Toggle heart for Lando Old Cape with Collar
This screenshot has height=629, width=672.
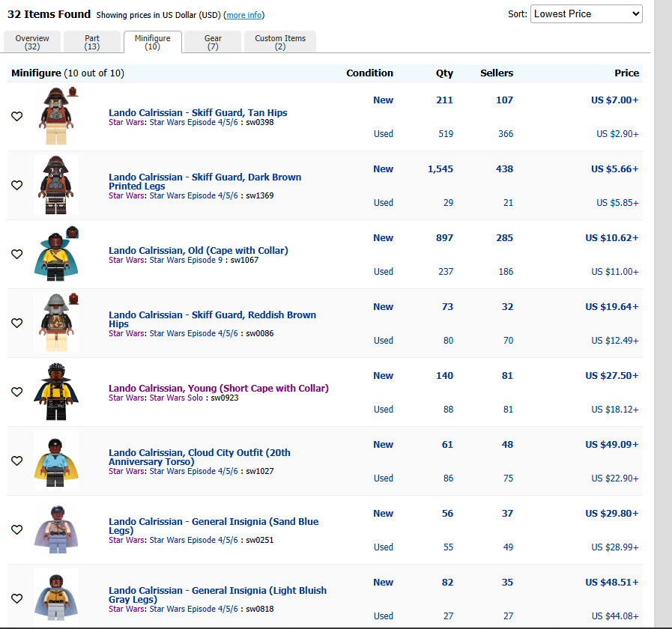[x=16, y=254]
